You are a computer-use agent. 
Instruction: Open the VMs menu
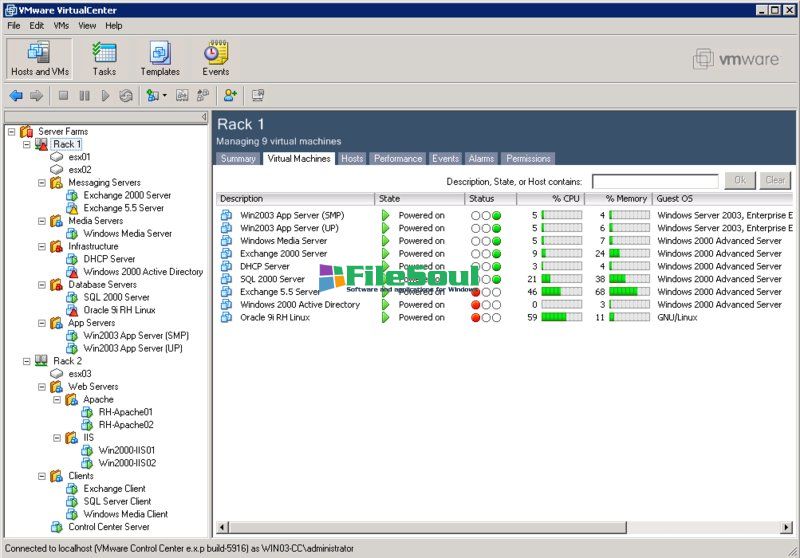coord(61,25)
